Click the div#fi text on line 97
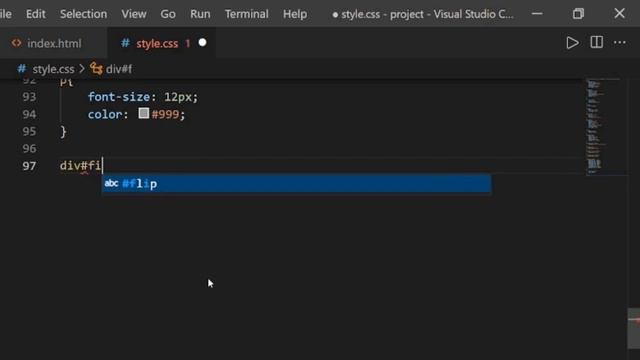This screenshot has width=640, height=360. 80,166
